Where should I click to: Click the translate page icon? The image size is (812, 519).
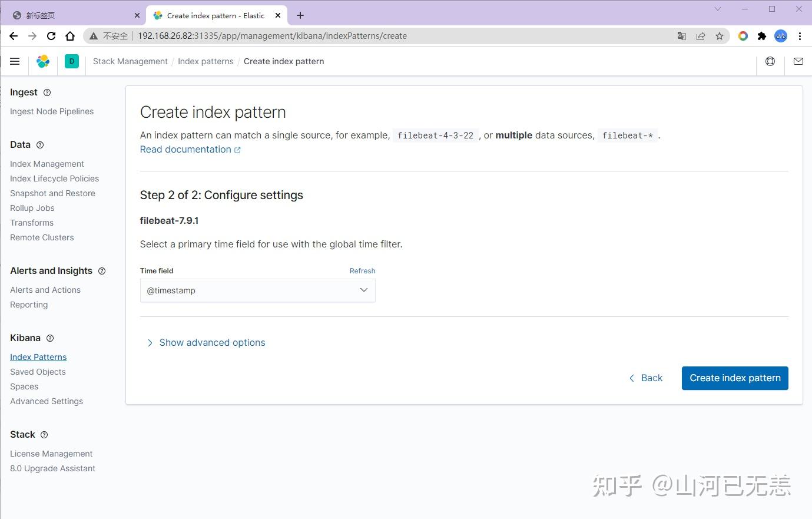tap(682, 36)
